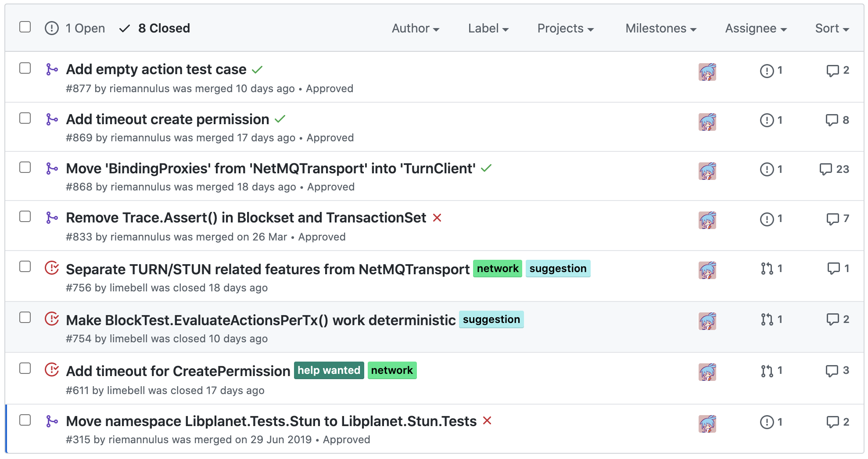
Task: Show the 1 Open items
Action: (x=75, y=29)
